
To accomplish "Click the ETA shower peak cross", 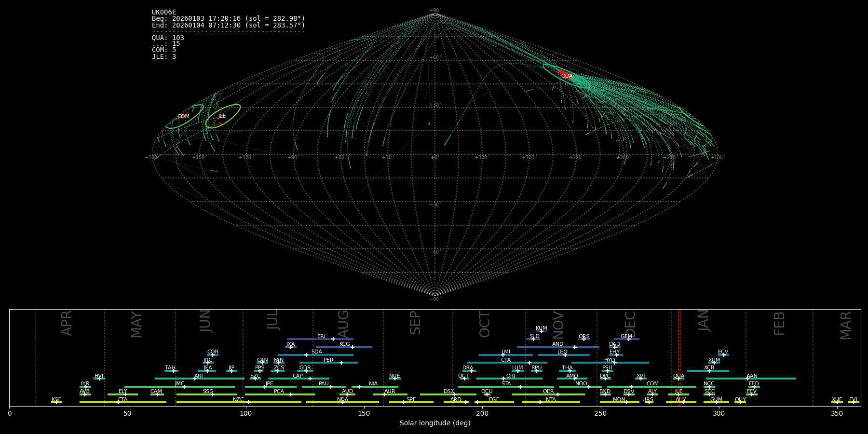I will coord(118,402).
